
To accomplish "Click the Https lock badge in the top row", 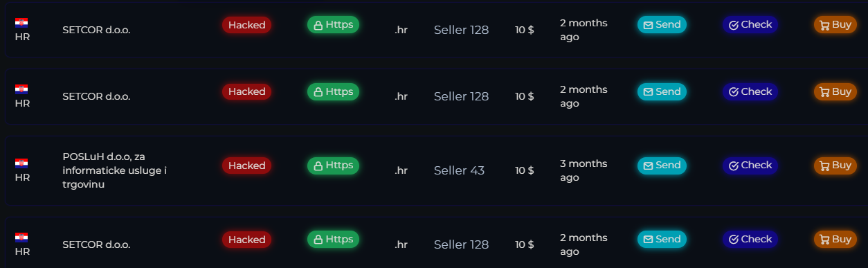I will pos(333,25).
